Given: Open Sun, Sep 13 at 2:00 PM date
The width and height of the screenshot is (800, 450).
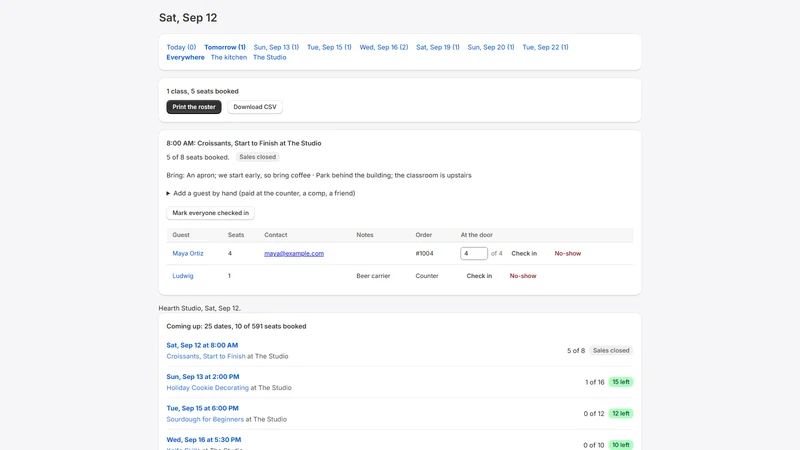Looking at the screenshot, I should click(x=203, y=377).
